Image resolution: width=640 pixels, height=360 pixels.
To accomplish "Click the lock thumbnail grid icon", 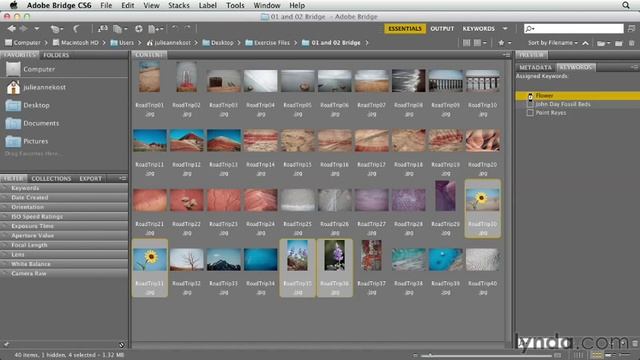I will pos(578,355).
